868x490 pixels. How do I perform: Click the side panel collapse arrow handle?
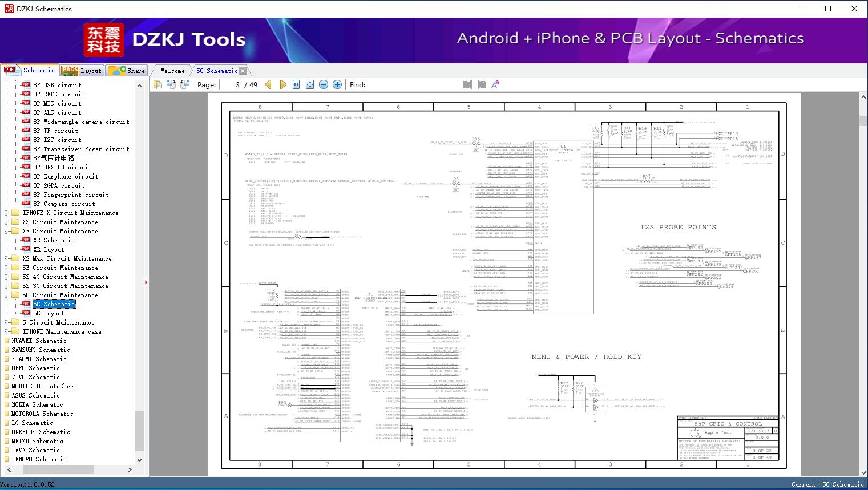tap(146, 282)
